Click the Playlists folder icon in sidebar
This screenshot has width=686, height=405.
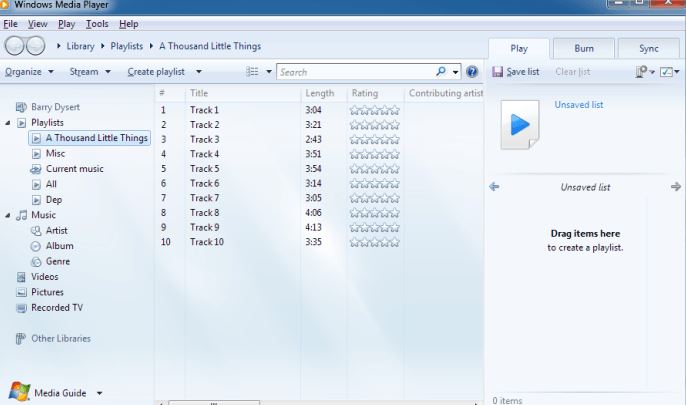click(x=21, y=123)
